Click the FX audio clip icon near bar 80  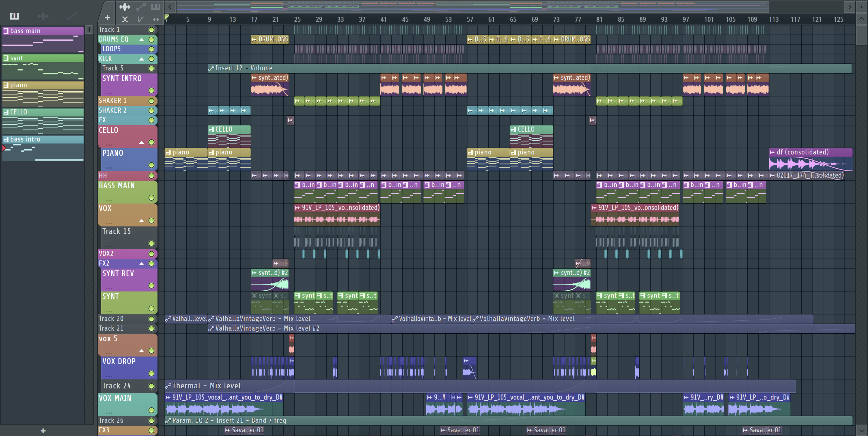(x=592, y=120)
